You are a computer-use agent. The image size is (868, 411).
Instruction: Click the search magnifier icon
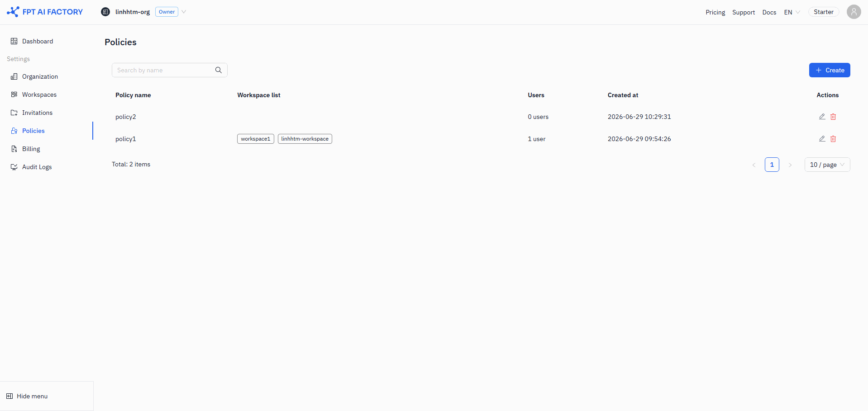[x=219, y=70]
